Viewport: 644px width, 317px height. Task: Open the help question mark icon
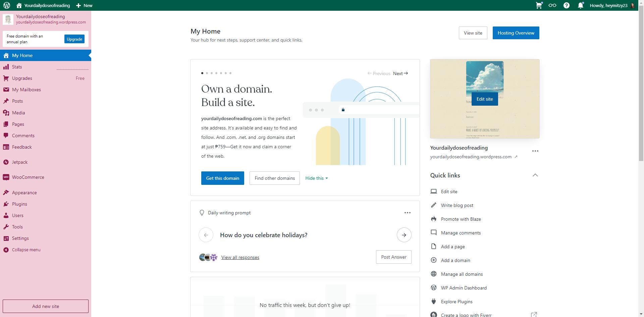point(567,5)
